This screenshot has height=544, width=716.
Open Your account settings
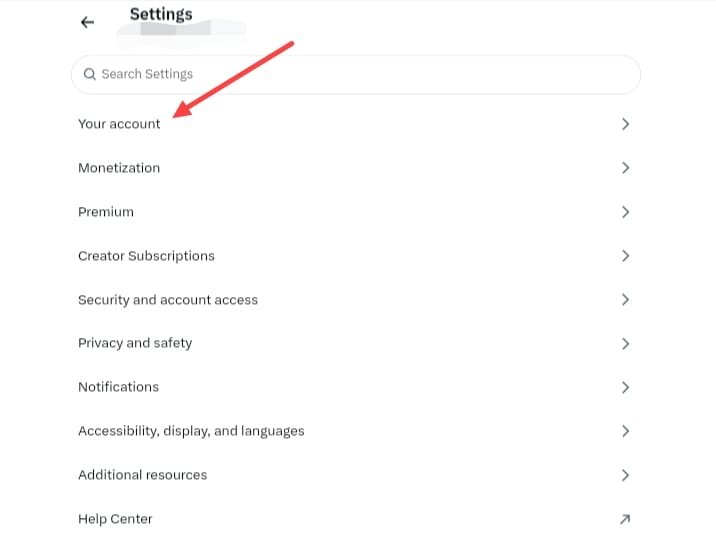(x=356, y=124)
